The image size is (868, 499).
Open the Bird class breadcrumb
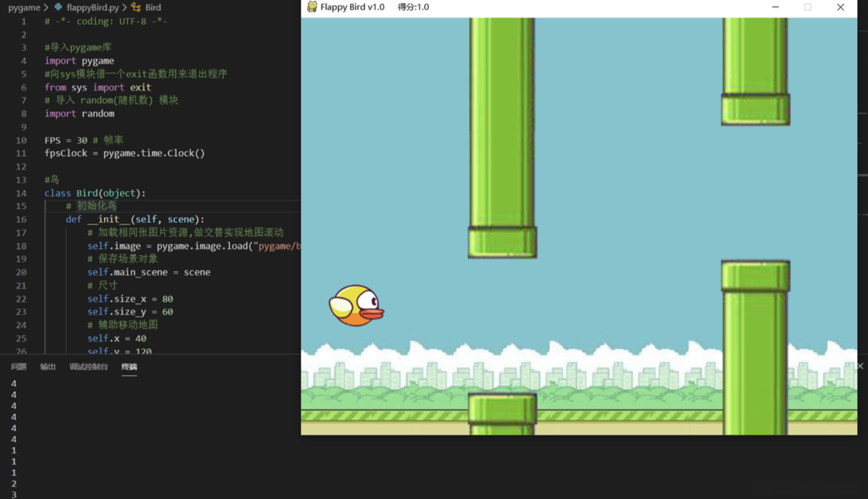[153, 8]
